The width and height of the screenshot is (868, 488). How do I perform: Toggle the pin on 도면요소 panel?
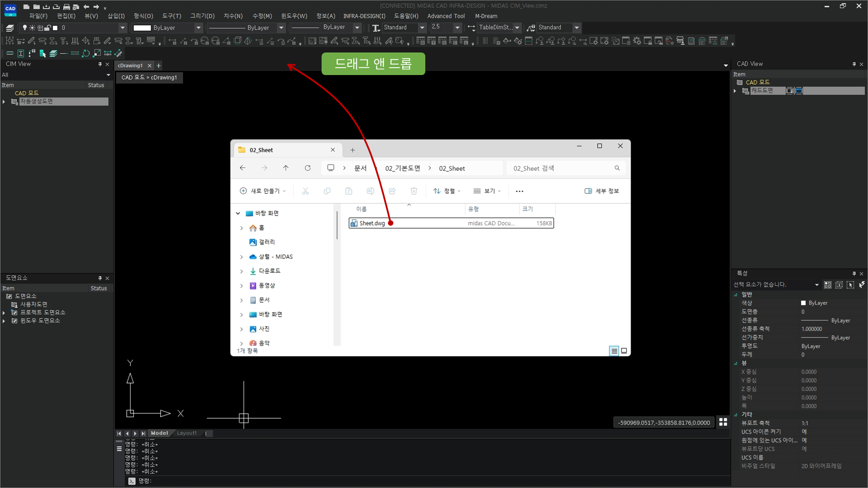click(x=100, y=278)
